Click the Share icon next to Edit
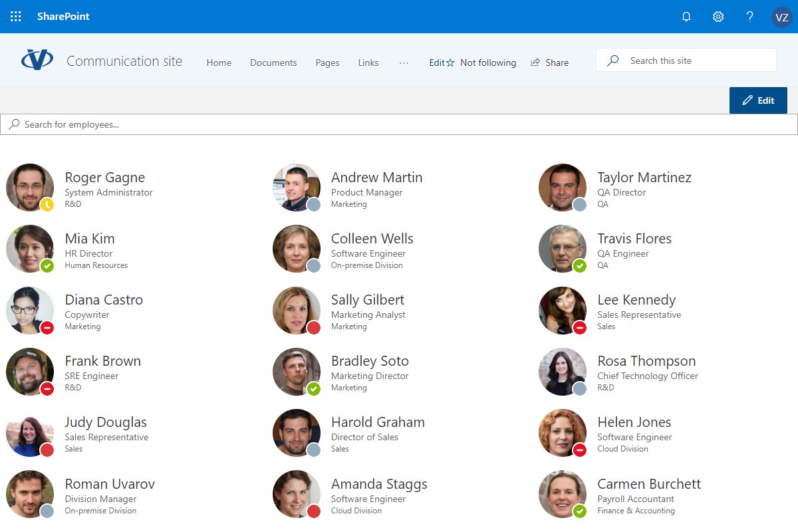The height and width of the screenshot is (532, 798). 535,62
